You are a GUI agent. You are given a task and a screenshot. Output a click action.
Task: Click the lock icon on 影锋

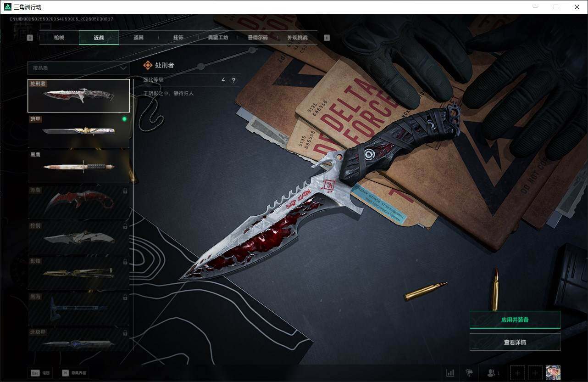coord(125,262)
